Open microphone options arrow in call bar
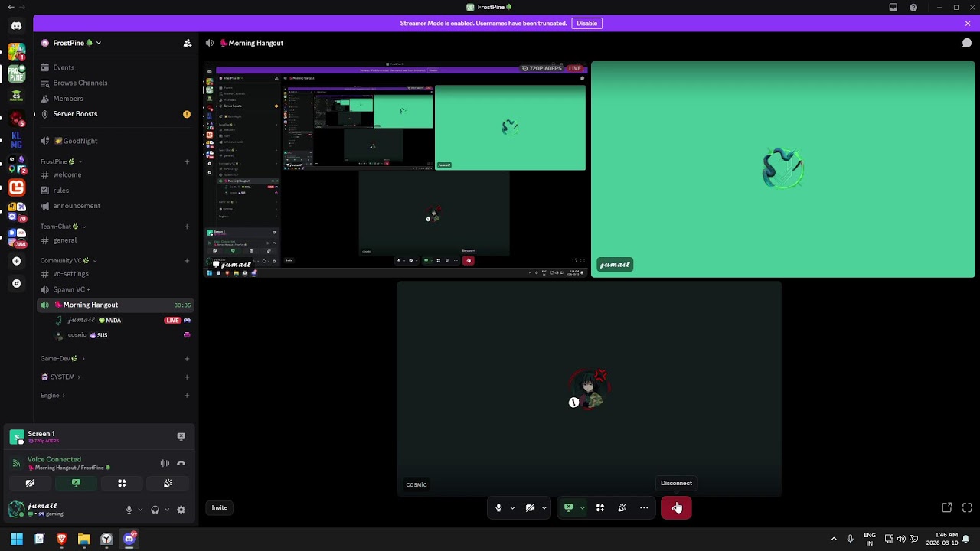This screenshot has width=980, height=551. 512,507
